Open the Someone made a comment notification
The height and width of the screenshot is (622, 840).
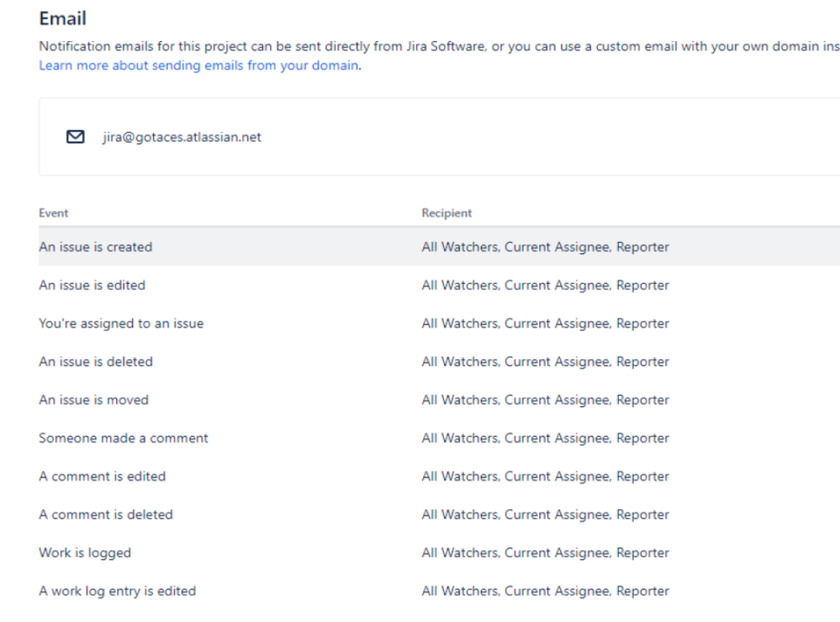tap(123, 438)
